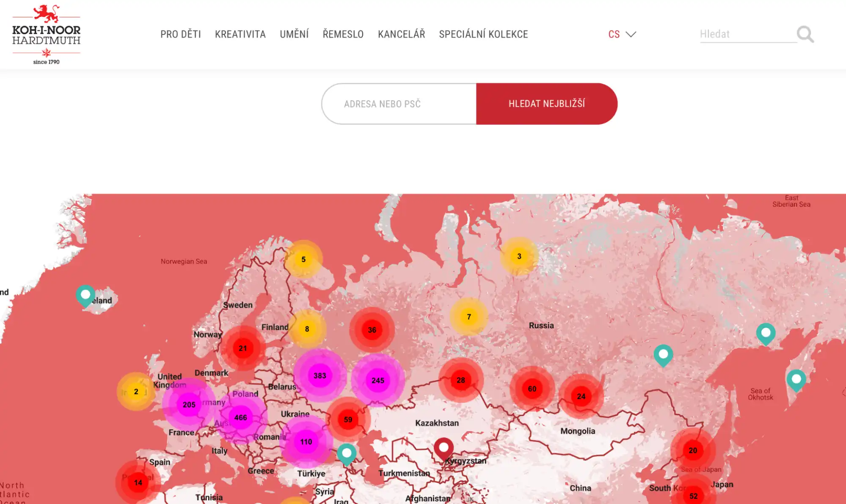The image size is (846, 504).
Task: Open the cluster marker 21 near Norway
Action: (243, 348)
